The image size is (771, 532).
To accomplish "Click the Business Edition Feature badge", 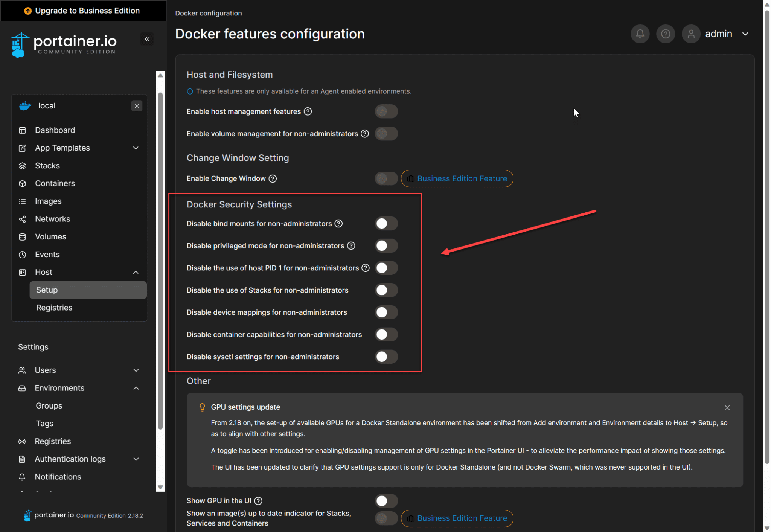I will click(457, 178).
